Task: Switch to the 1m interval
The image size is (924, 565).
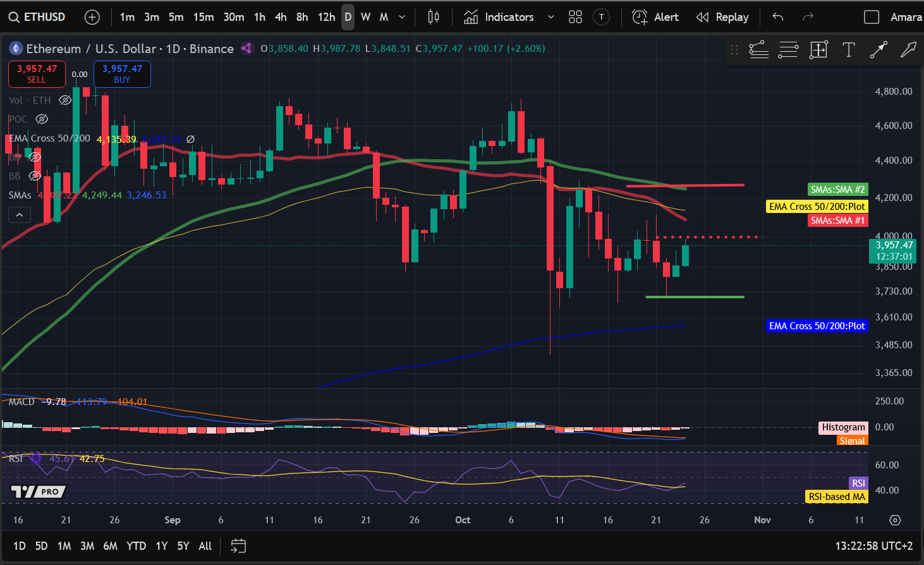Action: 127,17
